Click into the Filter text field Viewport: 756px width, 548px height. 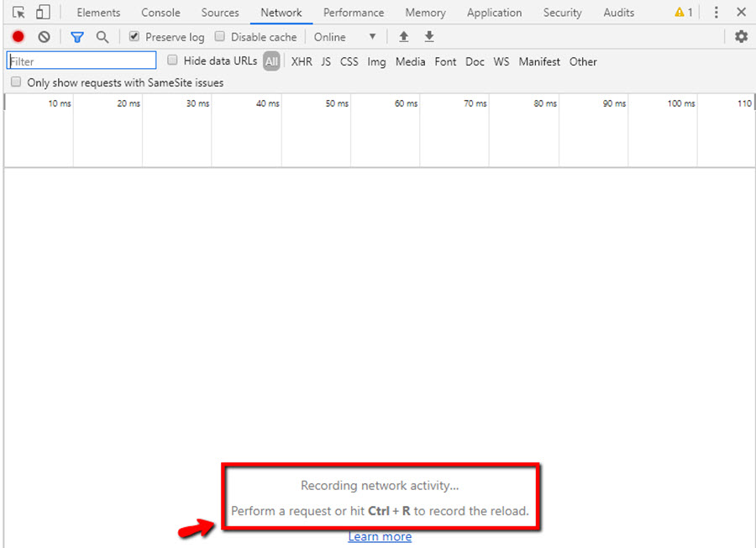point(81,61)
